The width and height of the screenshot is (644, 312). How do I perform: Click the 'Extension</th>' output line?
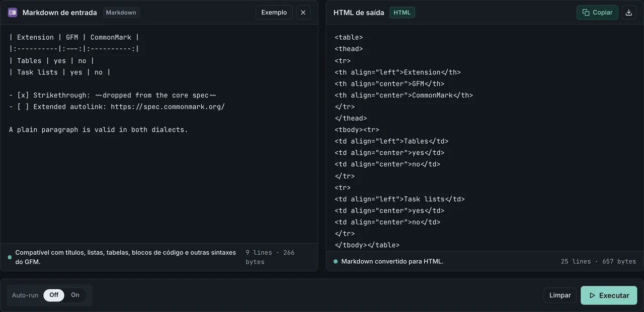[397, 72]
